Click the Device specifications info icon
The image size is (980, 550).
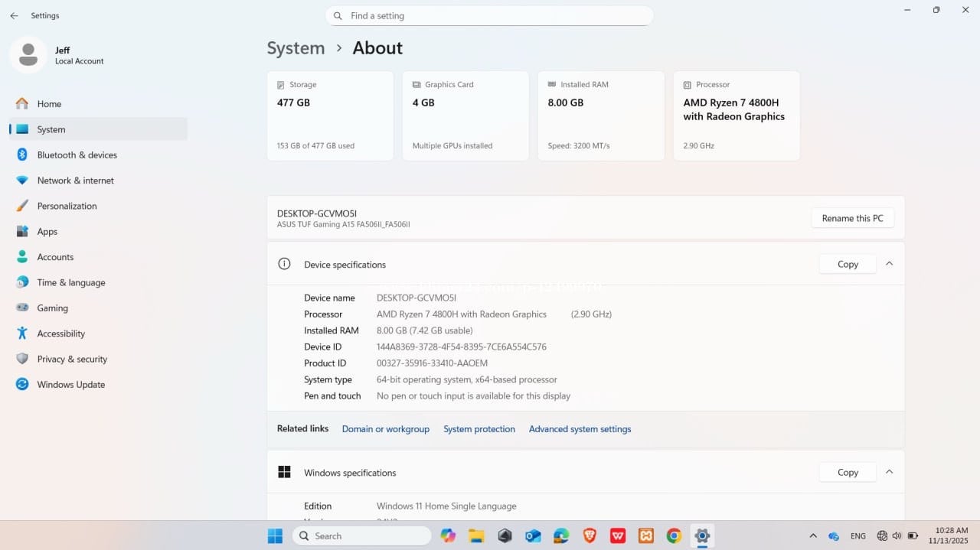pyautogui.click(x=284, y=264)
